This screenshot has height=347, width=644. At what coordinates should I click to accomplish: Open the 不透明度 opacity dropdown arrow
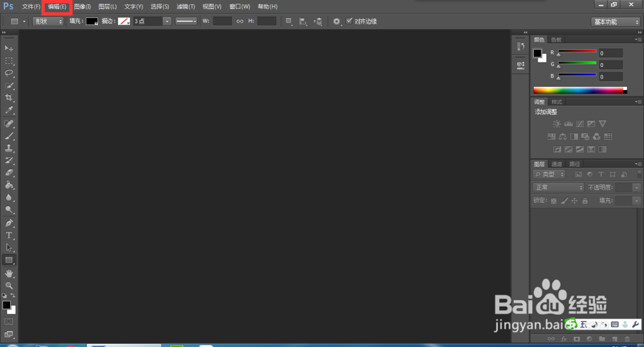[636, 188]
